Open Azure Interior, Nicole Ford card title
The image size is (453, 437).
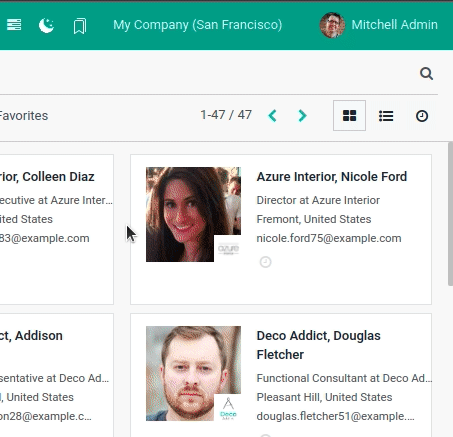(x=332, y=177)
